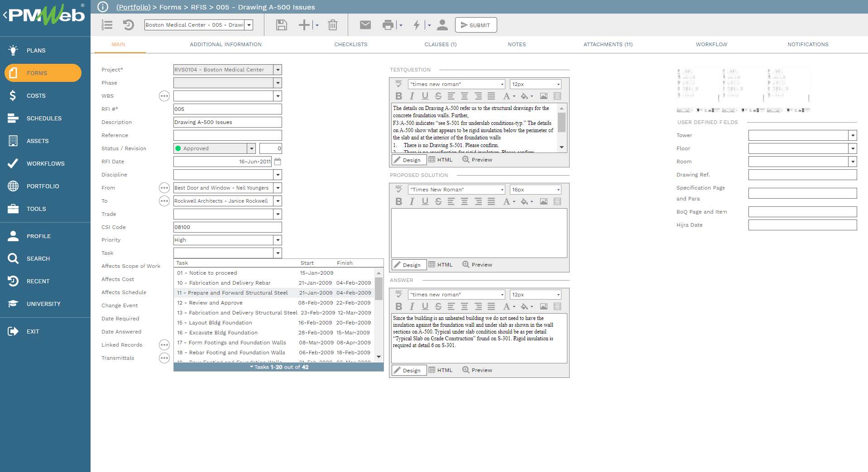
Task: Open text color picker in Answer editor
Action: coord(509,306)
